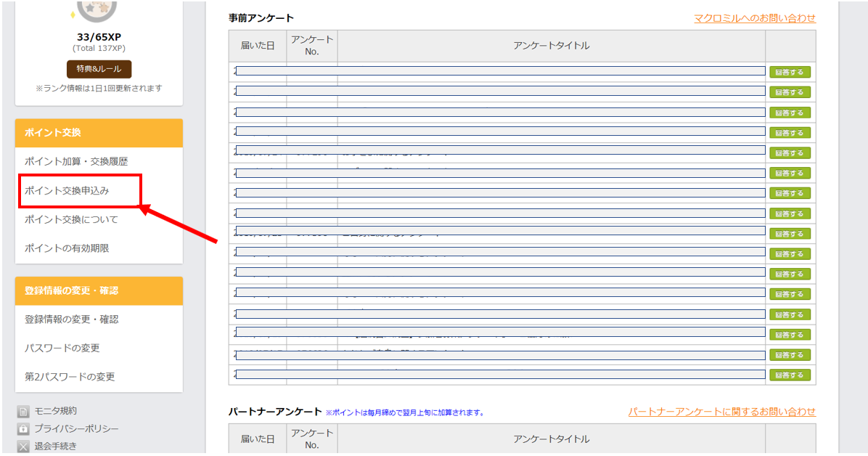This screenshot has width=868, height=456.
Task: Click the モニタ規約 text link
Action: pos(55,411)
